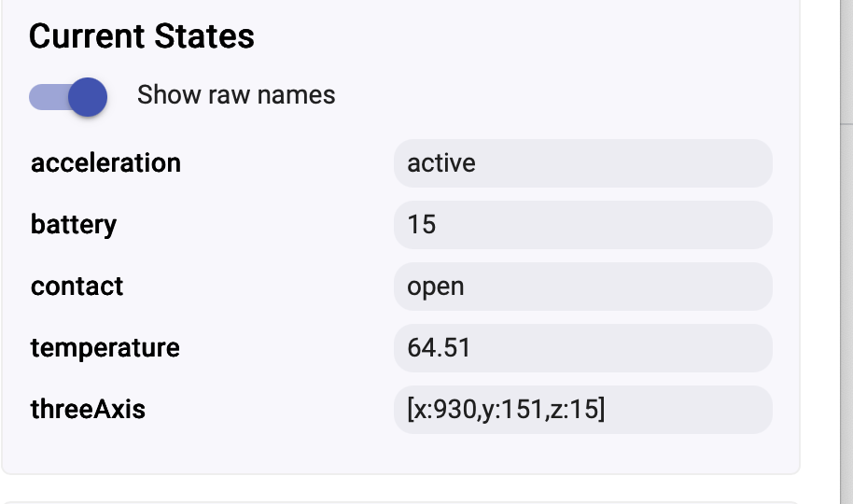The height and width of the screenshot is (504, 853).
Task: Click the temperature value field showing 64.51
Action: click(x=582, y=348)
